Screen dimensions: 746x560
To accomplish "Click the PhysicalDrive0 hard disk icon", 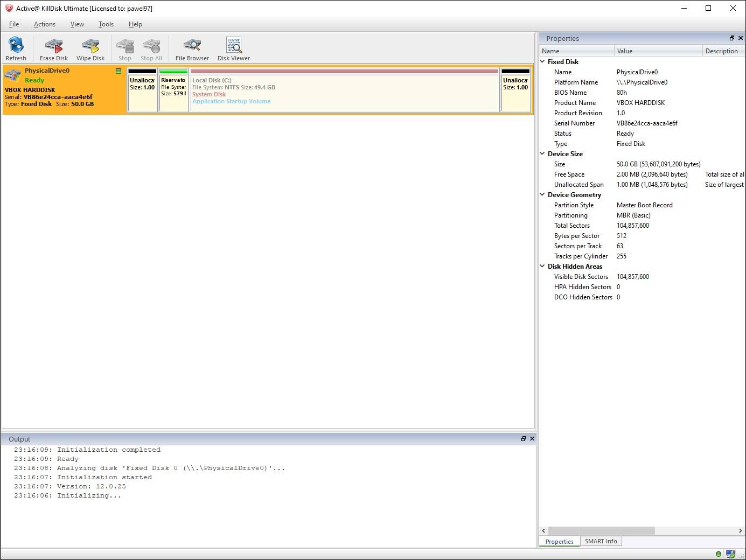I will pos(12,75).
